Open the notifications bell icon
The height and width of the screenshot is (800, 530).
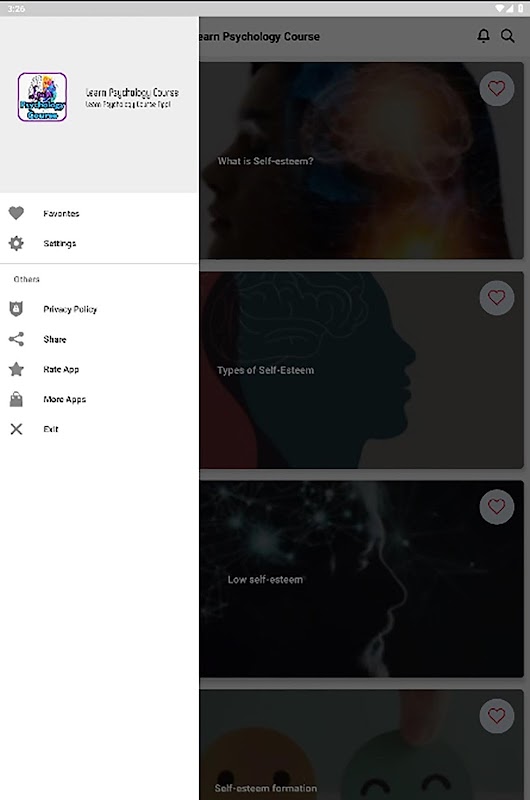click(x=483, y=36)
